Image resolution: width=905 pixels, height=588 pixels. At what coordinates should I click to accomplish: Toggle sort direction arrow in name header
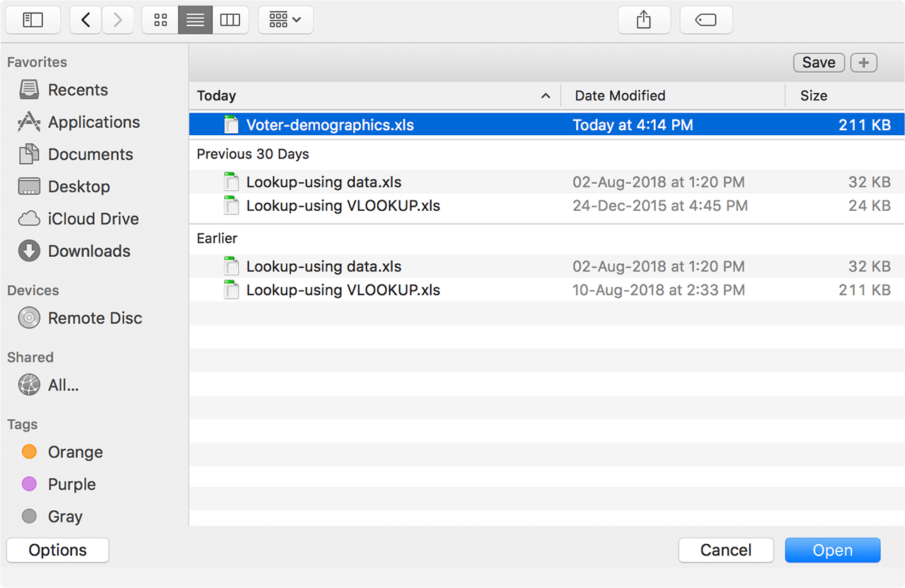[x=546, y=96]
